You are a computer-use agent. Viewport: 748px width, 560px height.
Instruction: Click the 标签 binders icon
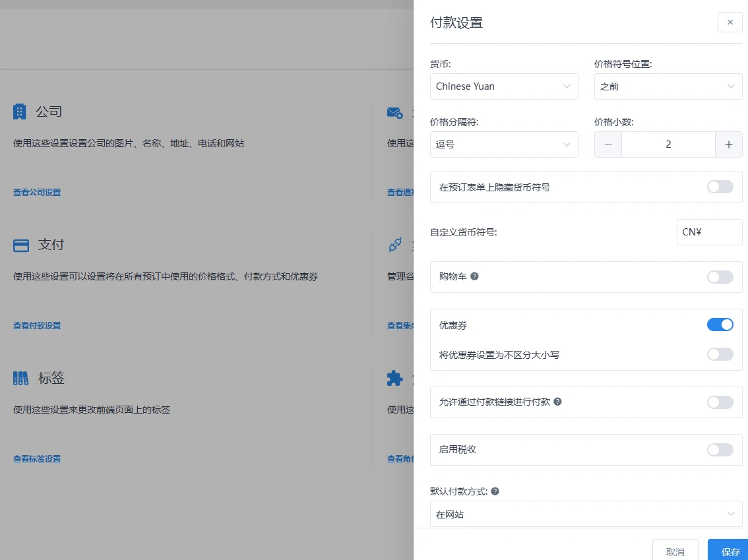pos(20,377)
